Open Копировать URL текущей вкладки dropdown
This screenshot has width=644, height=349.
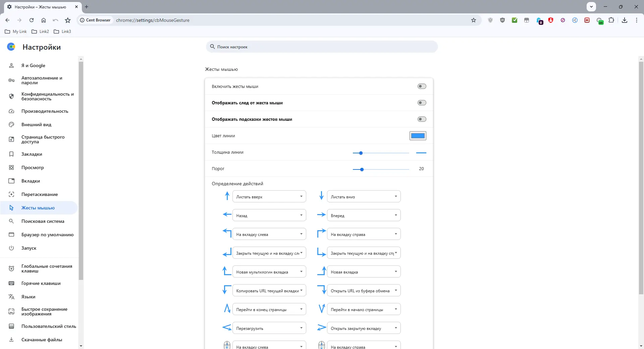point(269,291)
